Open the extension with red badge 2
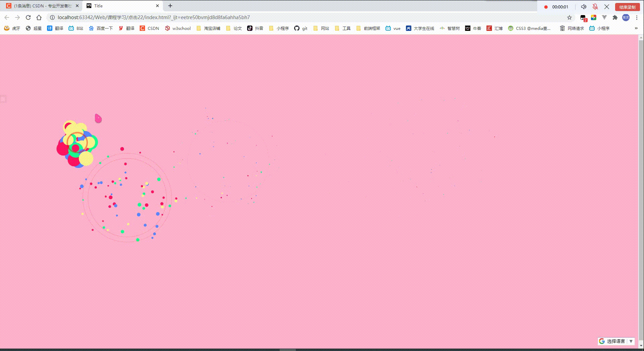The height and width of the screenshot is (351, 644). [x=583, y=18]
